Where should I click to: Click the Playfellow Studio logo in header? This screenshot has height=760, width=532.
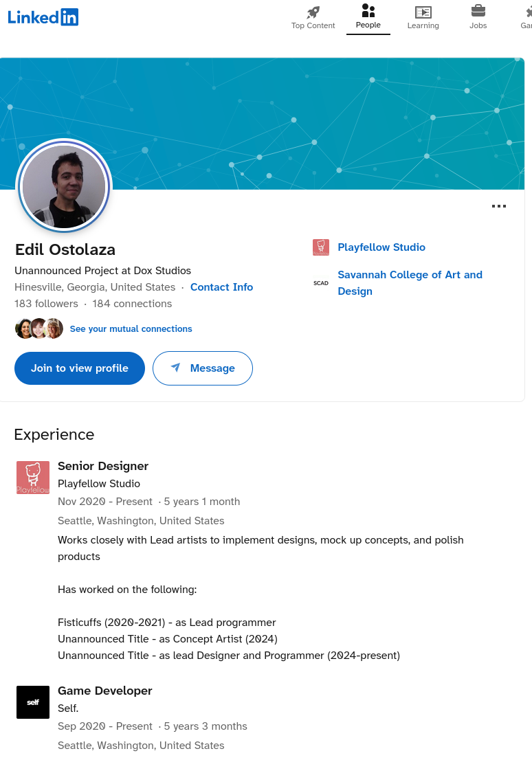pyautogui.click(x=321, y=247)
